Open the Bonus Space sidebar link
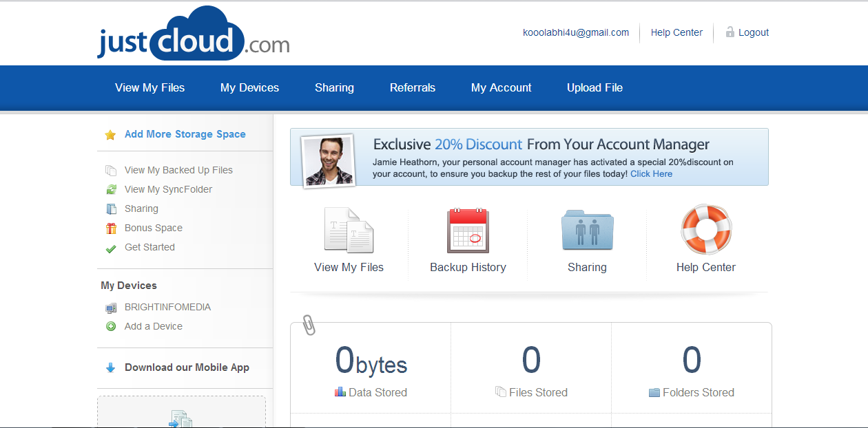Viewport: 868px width, 428px height. [x=154, y=228]
